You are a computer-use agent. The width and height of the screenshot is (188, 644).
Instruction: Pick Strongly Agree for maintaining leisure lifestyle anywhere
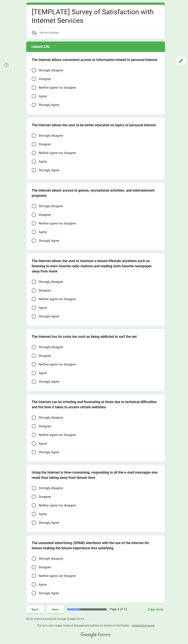[34, 317]
